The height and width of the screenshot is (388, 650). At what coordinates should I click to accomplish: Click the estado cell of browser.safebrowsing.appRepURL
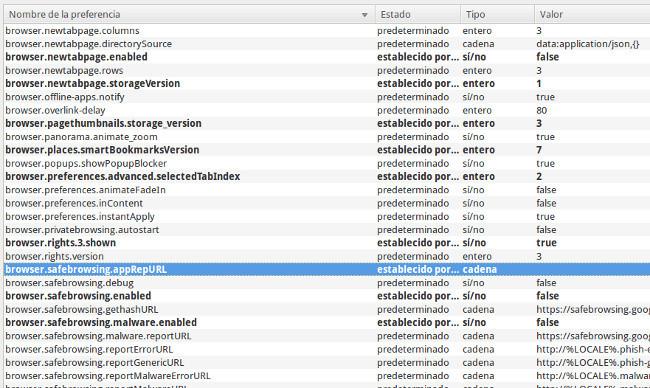tap(418, 269)
